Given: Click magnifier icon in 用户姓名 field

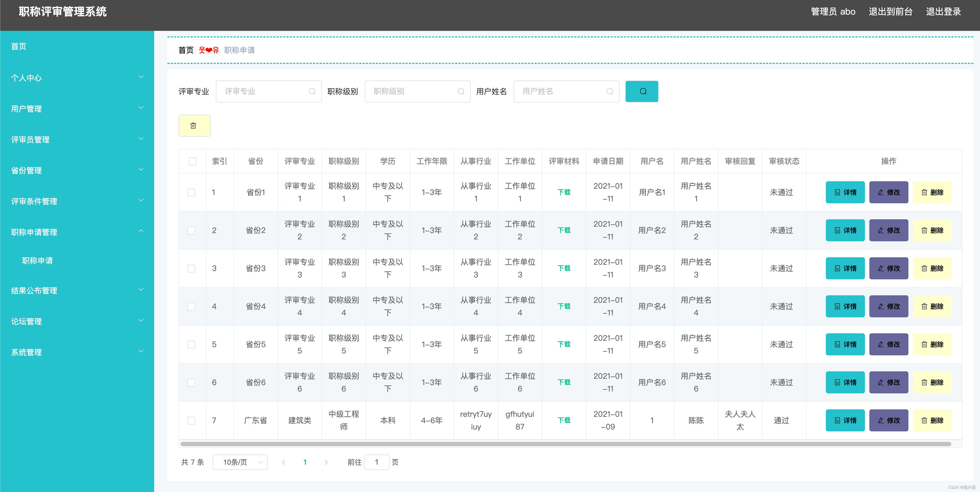Looking at the screenshot, I should (610, 91).
